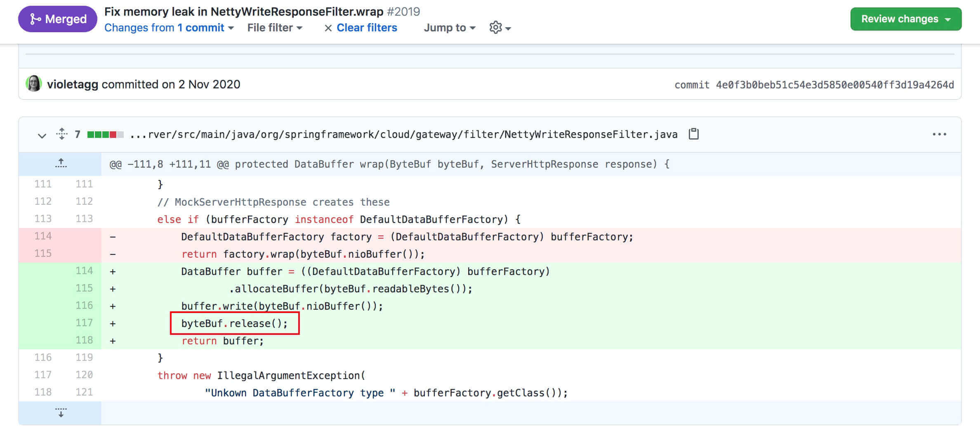Click the Review changes button

(x=905, y=19)
